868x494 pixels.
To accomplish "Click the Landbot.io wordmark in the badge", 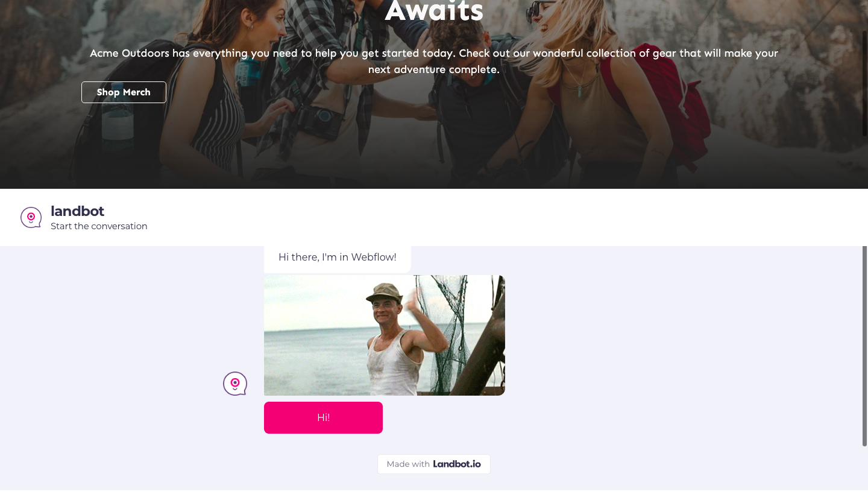I will pos(457,464).
